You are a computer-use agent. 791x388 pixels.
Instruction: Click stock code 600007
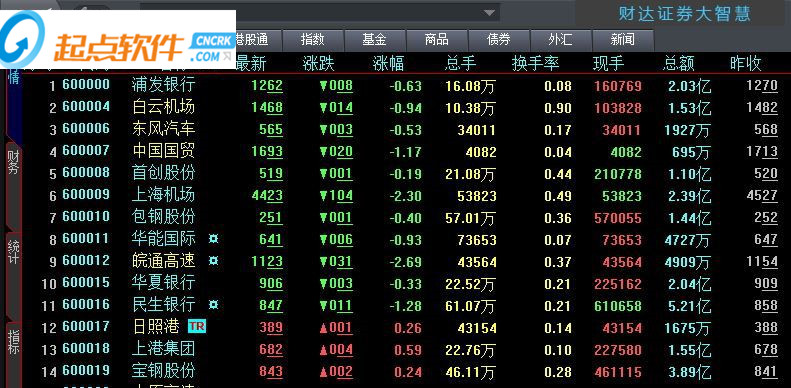click(86, 150)
